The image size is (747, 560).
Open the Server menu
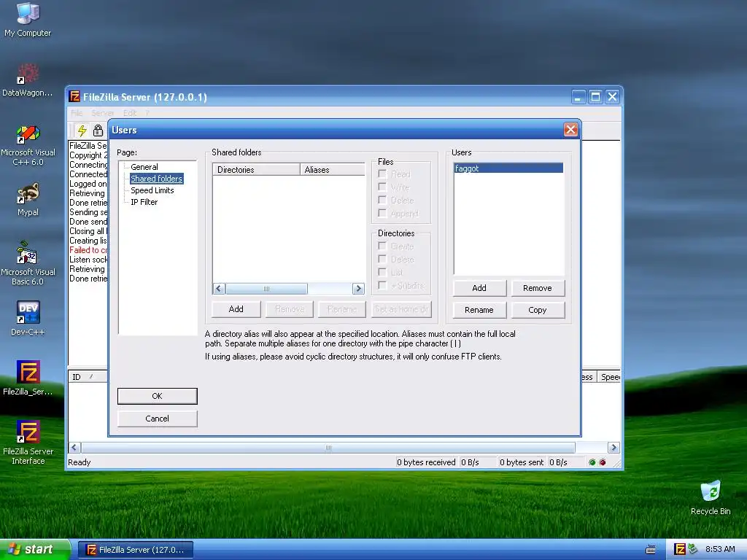pyautogui.click(x=103, y=113)
